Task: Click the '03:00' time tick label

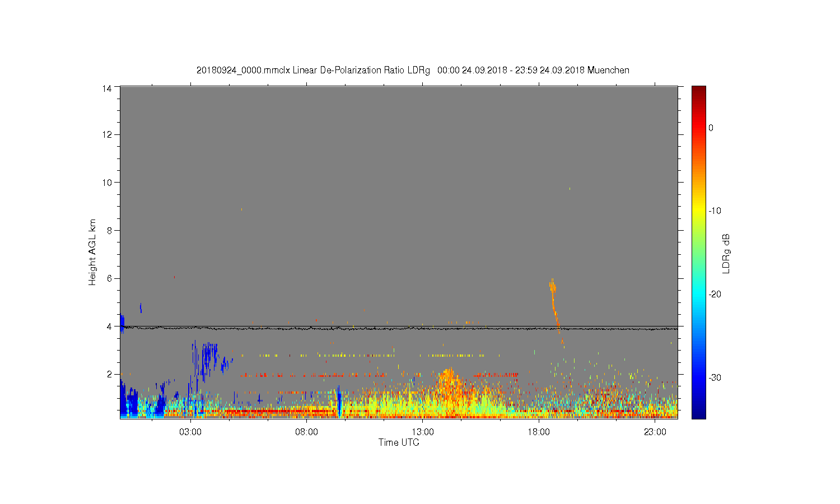Action: pos(190,432)
